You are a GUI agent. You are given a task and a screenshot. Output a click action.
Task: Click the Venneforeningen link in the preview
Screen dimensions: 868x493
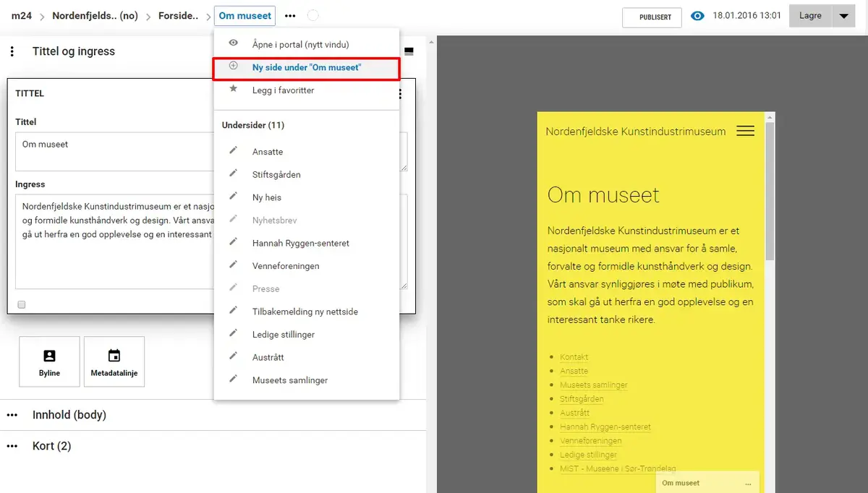pyautogui.click(x=591, y=441)
